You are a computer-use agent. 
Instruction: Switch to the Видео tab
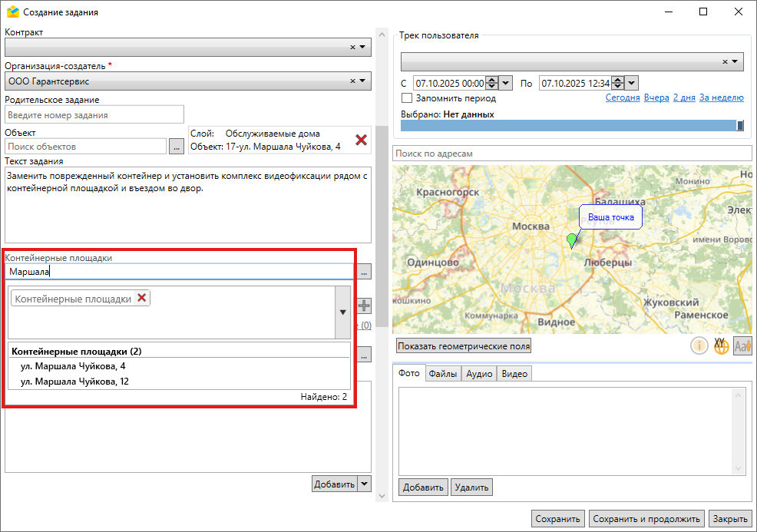tap(514, 374)
